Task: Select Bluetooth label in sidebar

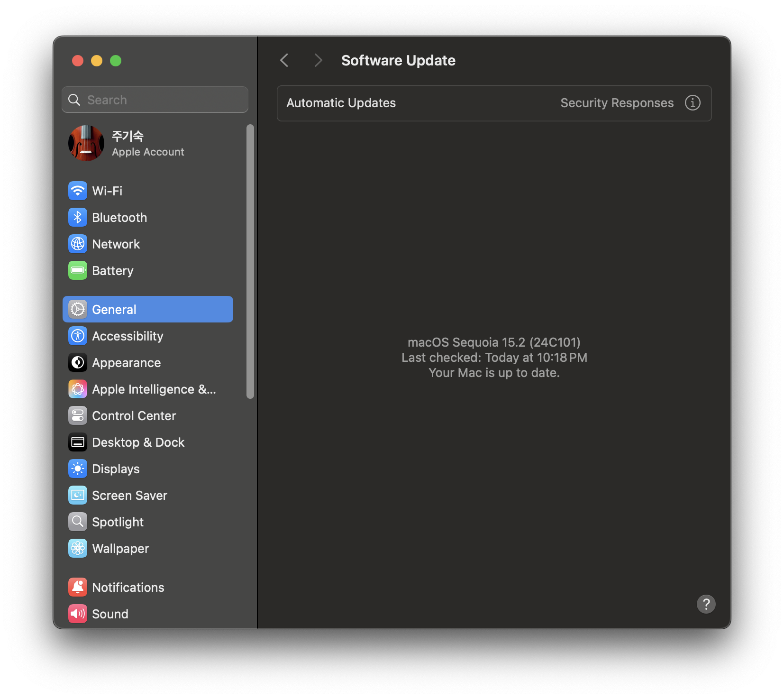Action: pos(119,217)
